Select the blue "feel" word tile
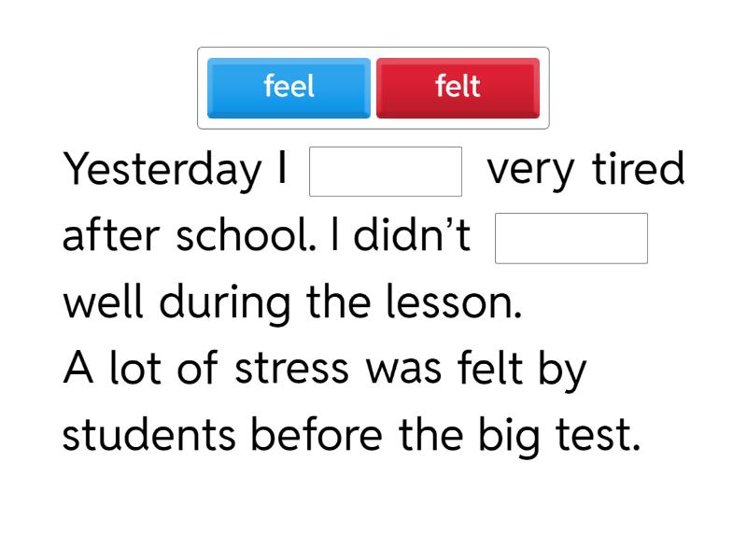Image resolution: width=747 pixels, height=560 pixels. [289, 88]
